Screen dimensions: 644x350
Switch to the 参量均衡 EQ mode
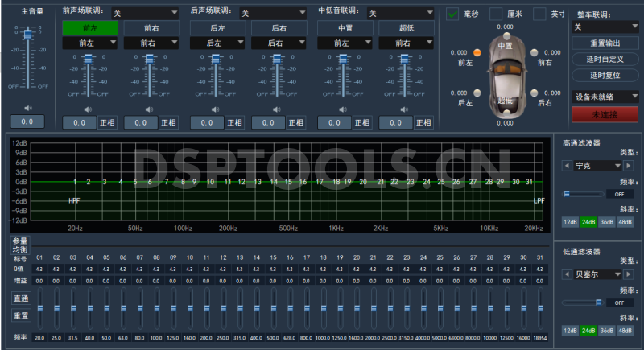[19, 245]
